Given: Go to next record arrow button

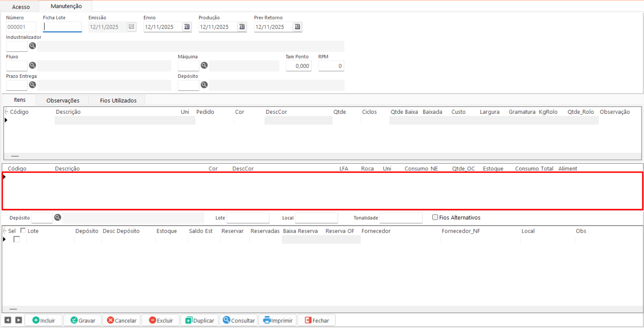Looking at the screenshot, I should (19, 320).
